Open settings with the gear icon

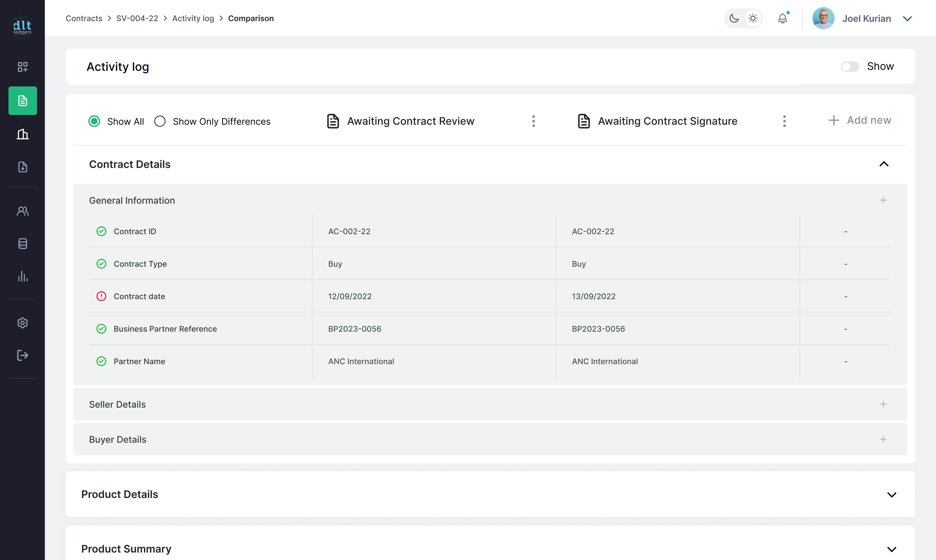tap(23, 323)
